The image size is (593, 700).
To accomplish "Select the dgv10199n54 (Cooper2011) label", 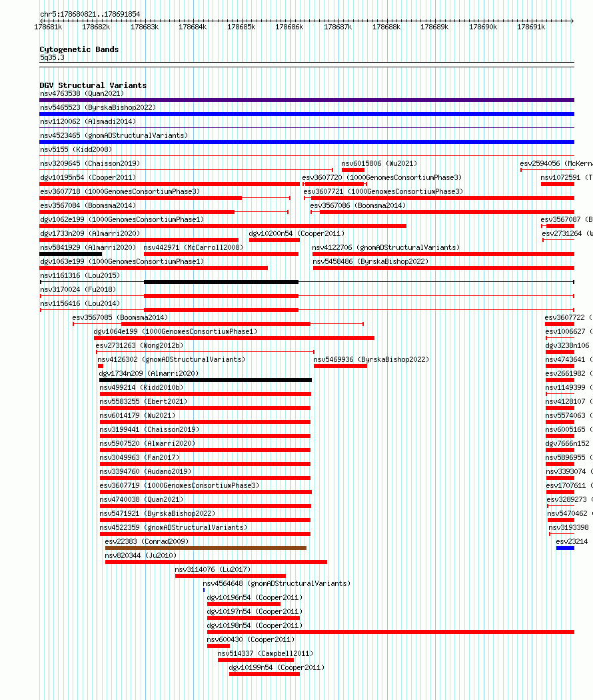I will [277, 667].
